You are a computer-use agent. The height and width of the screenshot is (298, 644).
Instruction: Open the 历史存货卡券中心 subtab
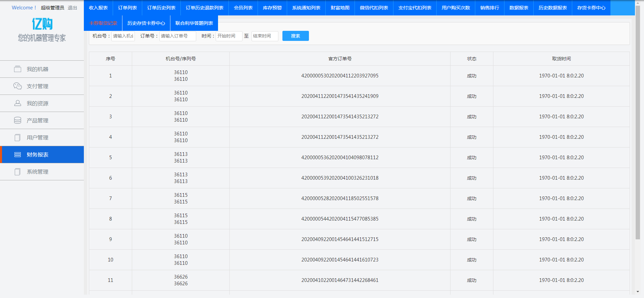[x=146, y=23]
